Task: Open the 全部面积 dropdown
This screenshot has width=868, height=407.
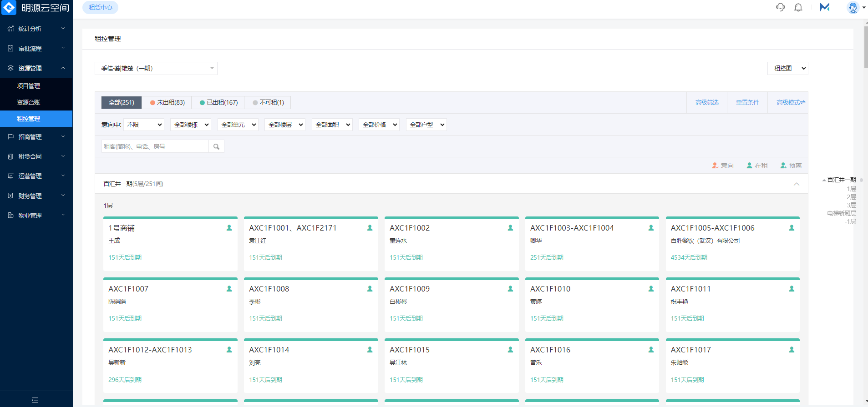Action: click(332, 125)
